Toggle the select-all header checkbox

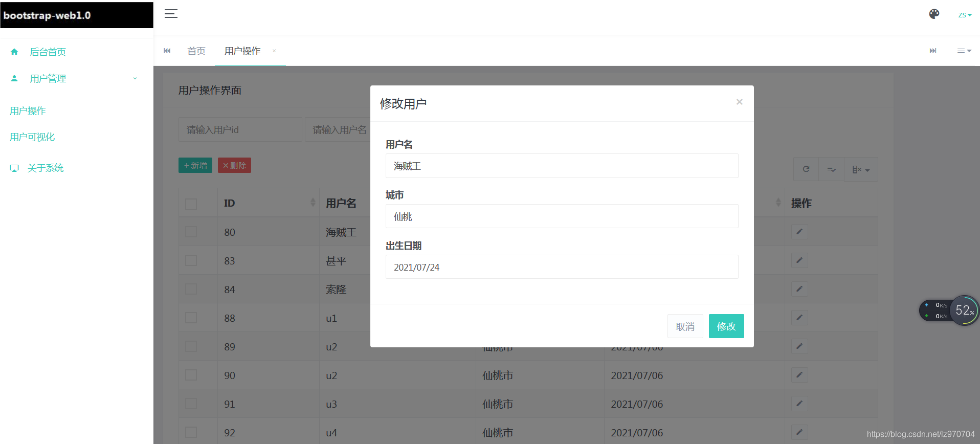(x=191, y=204)
